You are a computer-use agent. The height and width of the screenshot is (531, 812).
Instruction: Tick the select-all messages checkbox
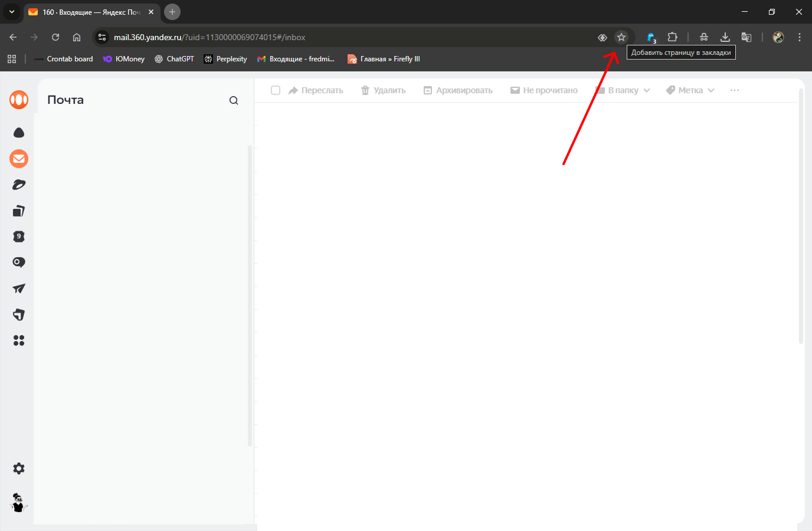276,90
